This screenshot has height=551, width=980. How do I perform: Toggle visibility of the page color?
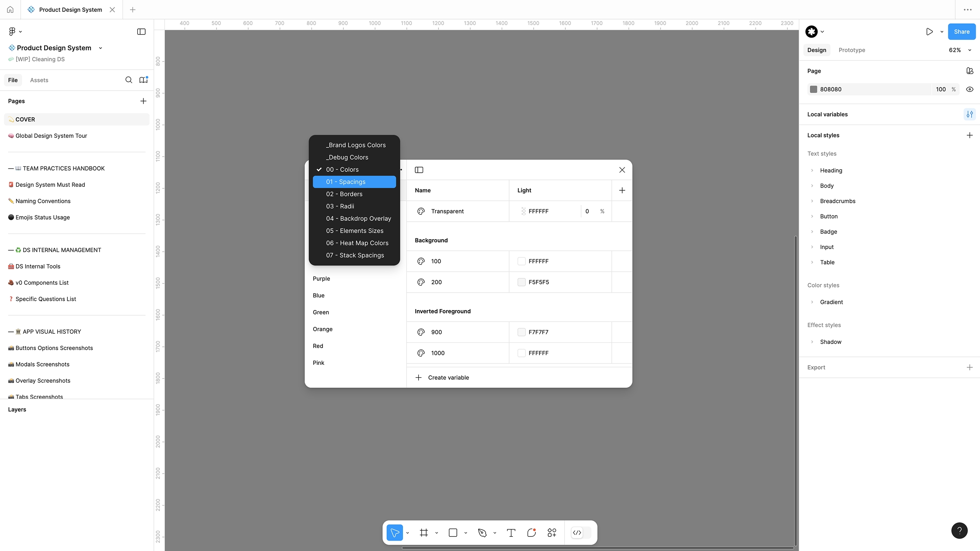coord(969,89)
